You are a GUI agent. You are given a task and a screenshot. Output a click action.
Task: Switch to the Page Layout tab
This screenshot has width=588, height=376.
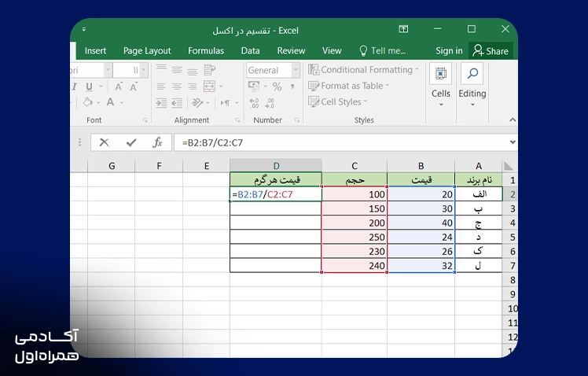click(147, 50)
